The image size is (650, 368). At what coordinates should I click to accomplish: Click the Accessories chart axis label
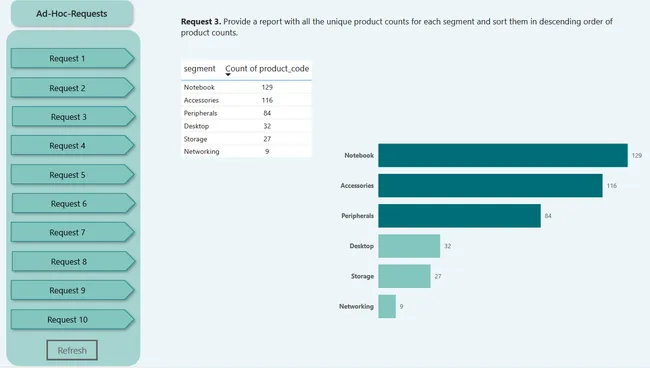click(357, 186)
